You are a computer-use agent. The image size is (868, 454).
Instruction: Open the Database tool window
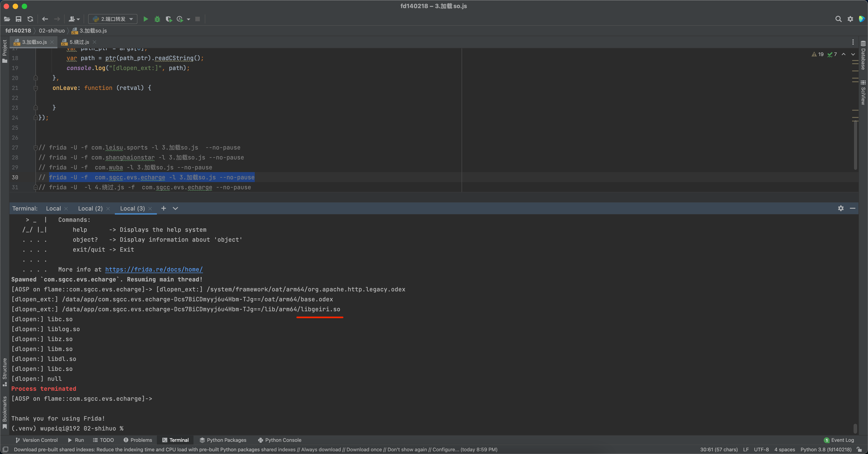click(863, 55)
